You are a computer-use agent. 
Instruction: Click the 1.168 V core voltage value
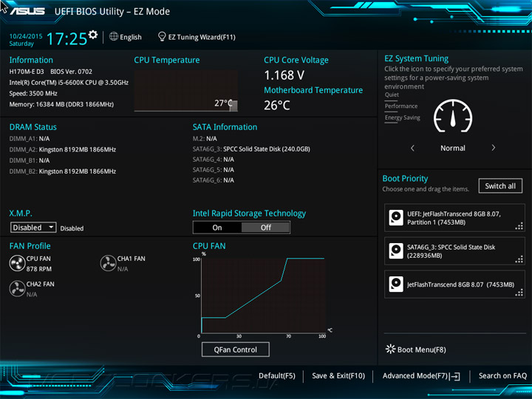click(284, 75)
